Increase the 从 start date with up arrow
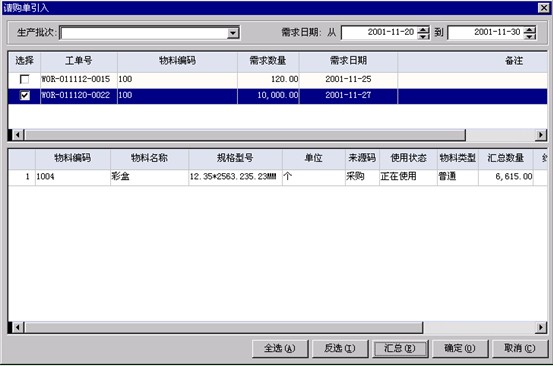 [x=423, y=30]
